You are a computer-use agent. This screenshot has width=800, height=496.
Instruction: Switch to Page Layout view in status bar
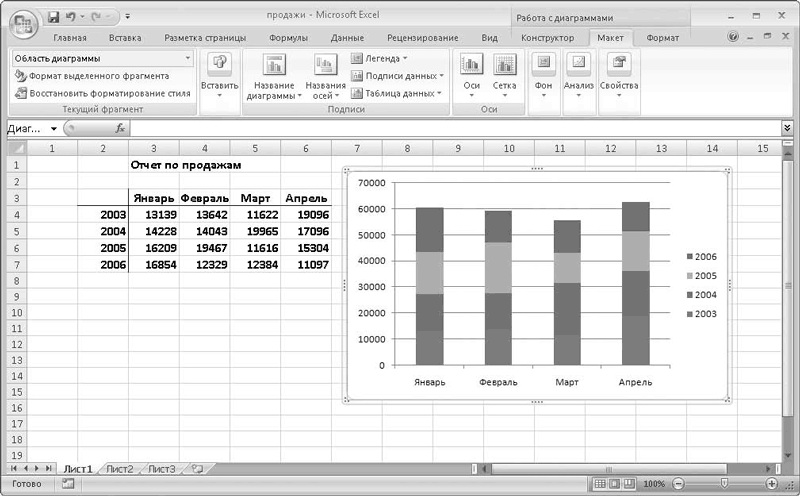(615, 483)
